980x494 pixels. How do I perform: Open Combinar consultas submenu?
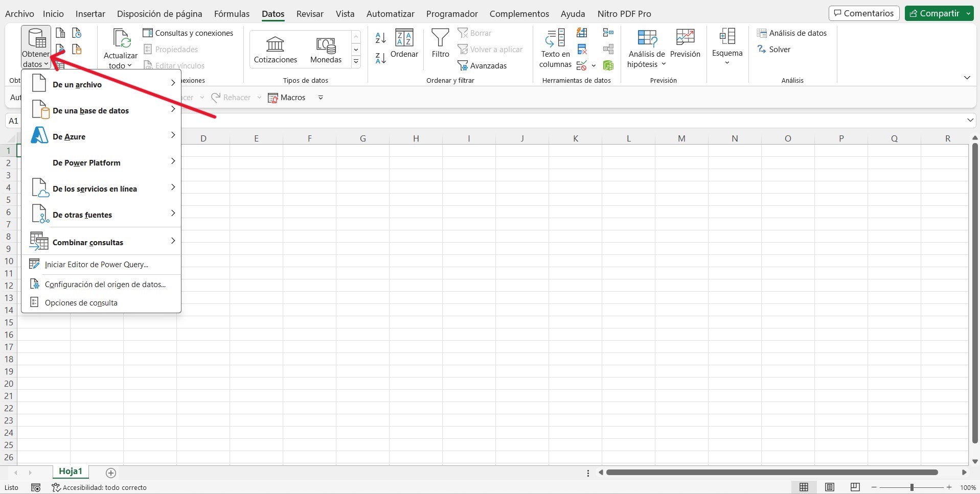[101, 242]
